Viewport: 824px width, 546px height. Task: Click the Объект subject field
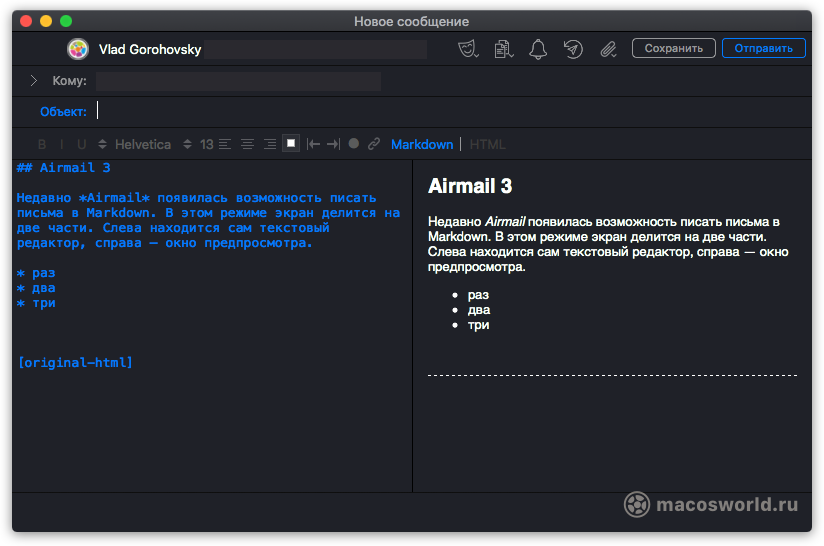point(452,111)
